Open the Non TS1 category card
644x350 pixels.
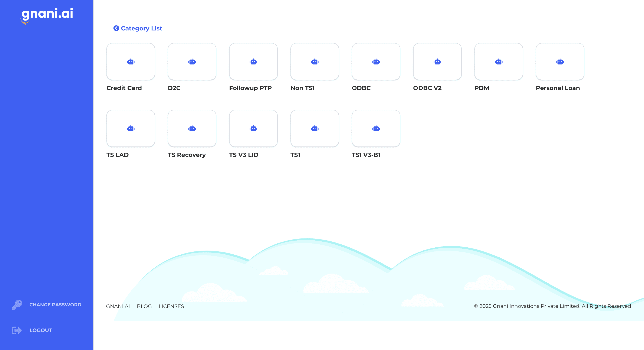pos(315,62)
